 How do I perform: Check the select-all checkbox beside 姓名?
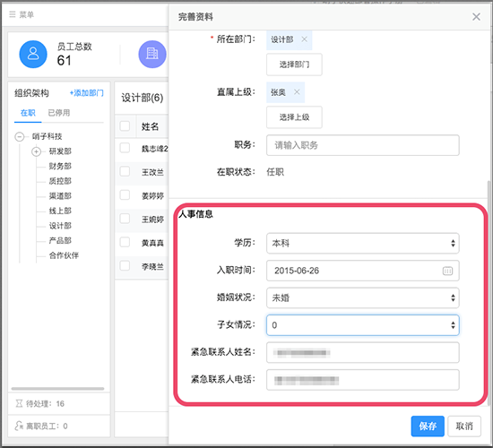coord(125,126)
